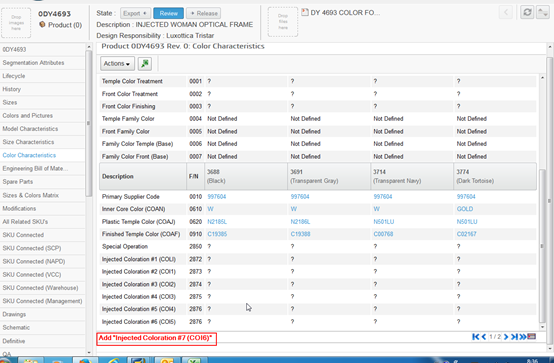The image size is (554, 363).
Task: Open Sizes & Colors Matrix section
Action: (42, 195)
